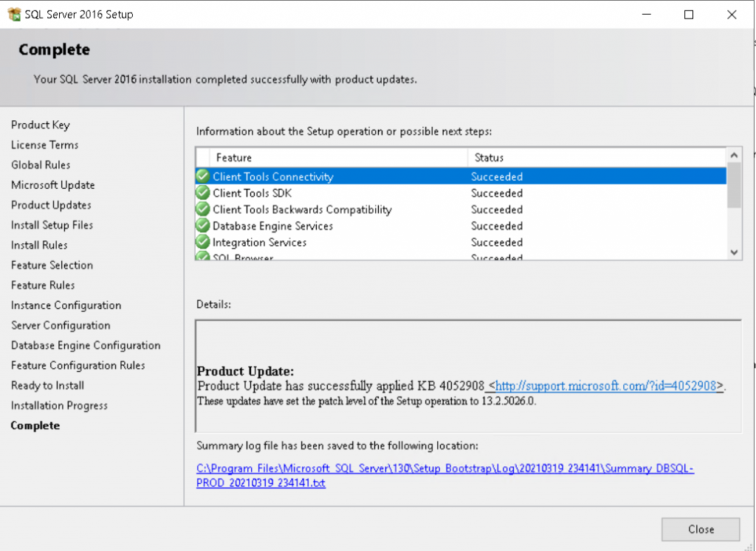Select the Client Tools SDK row

pos(461,193)
